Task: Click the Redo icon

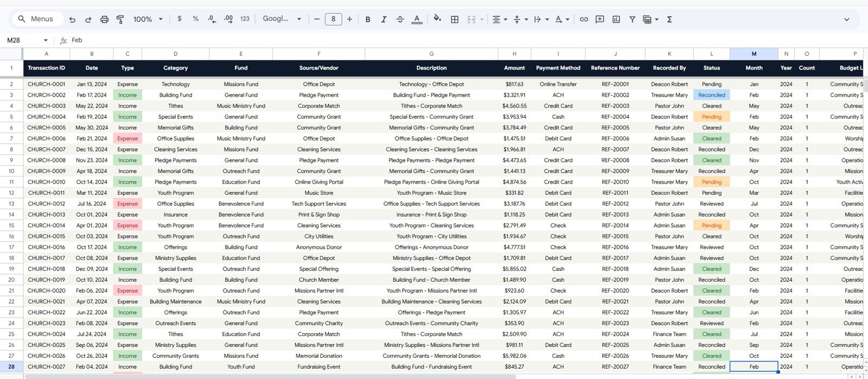Action: tap(88, 19)
